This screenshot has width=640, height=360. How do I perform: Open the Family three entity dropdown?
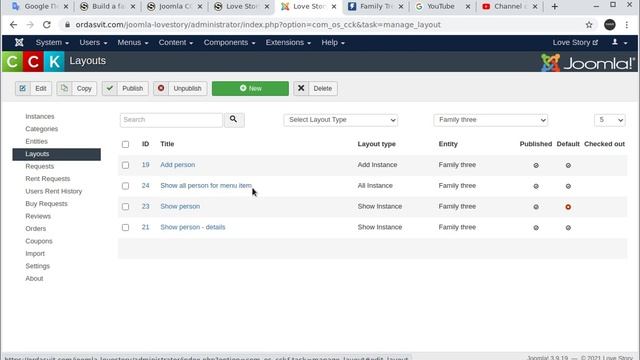coord(491,120)
